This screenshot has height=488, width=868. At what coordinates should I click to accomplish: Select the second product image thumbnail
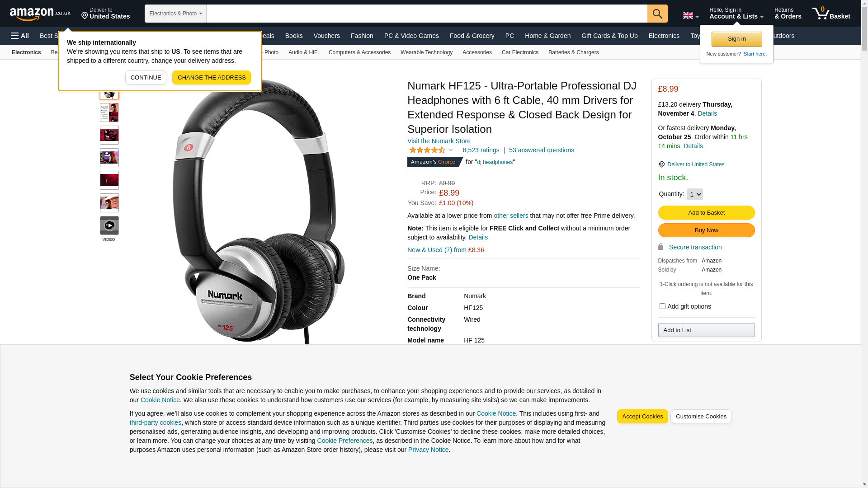109,113
